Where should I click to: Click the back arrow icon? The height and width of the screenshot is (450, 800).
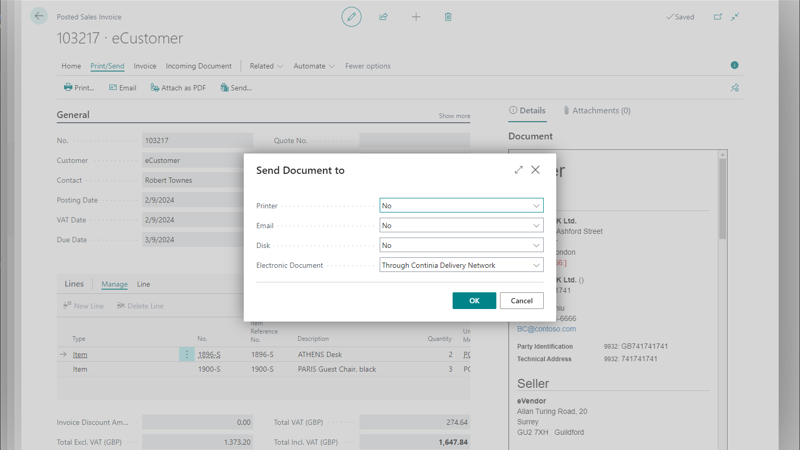[x=39, y=16]
